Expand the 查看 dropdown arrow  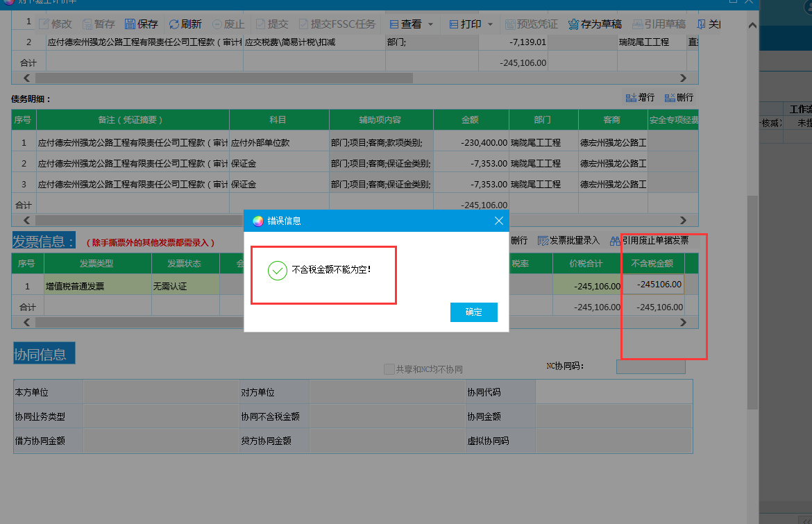pyautogui.click(x=430, y=24)
